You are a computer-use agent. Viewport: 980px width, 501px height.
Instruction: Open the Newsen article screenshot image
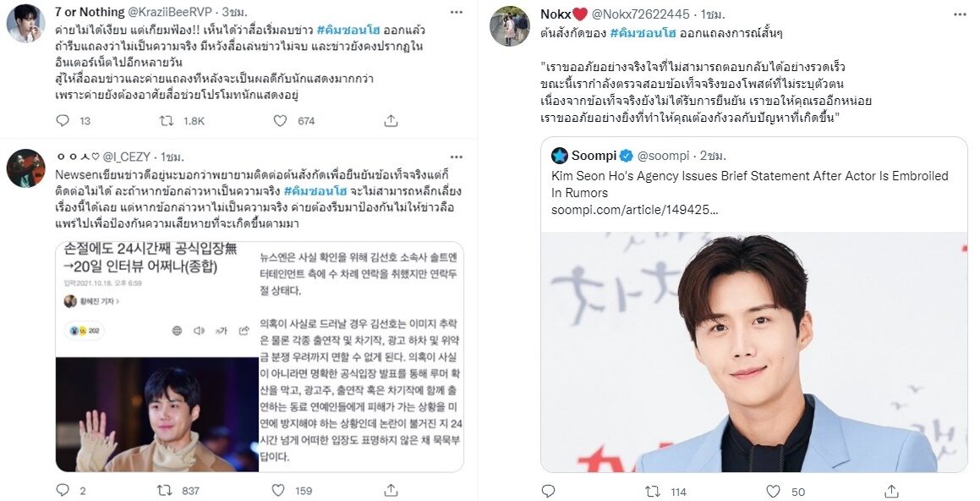pyautogui.click(x=260, y=356)
